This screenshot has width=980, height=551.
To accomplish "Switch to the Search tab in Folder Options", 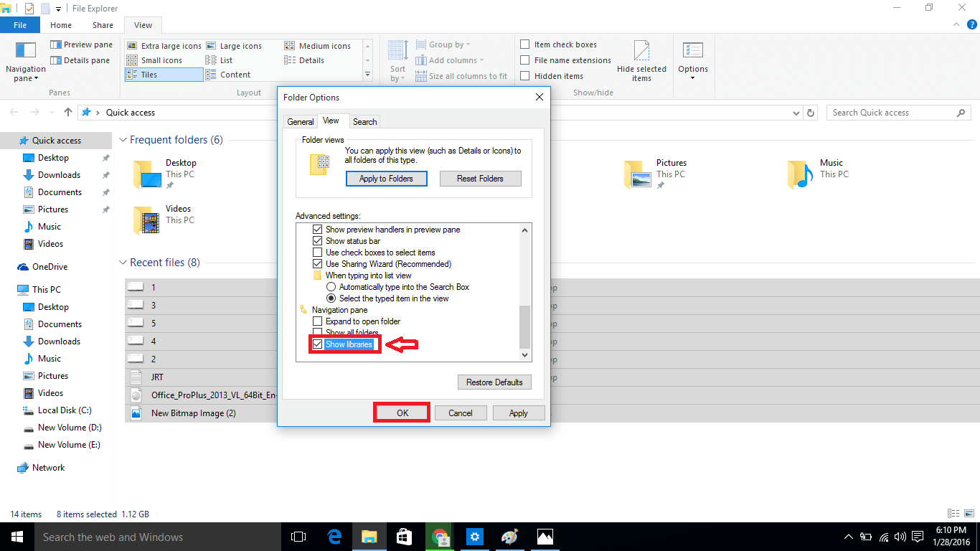I will pos(364,121).
